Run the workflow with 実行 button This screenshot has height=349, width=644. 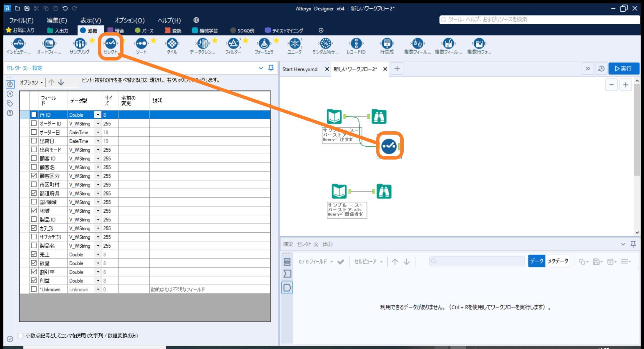(x=624, y=68)
